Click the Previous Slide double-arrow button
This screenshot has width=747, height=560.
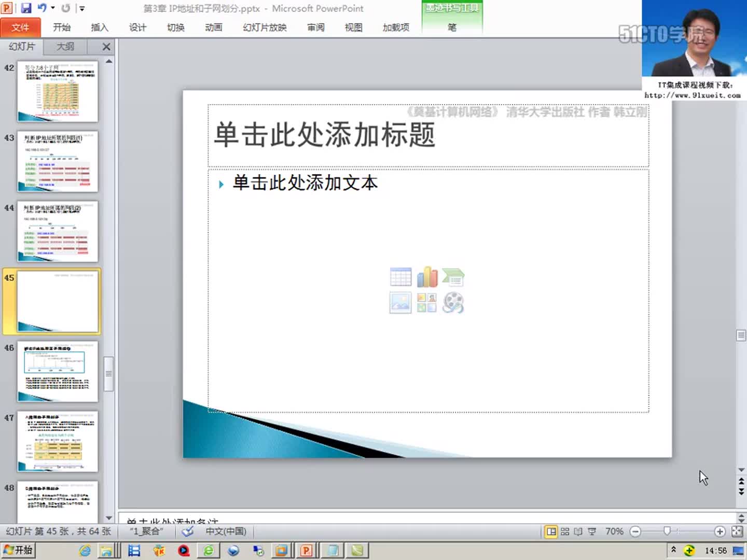pos(741,482)
